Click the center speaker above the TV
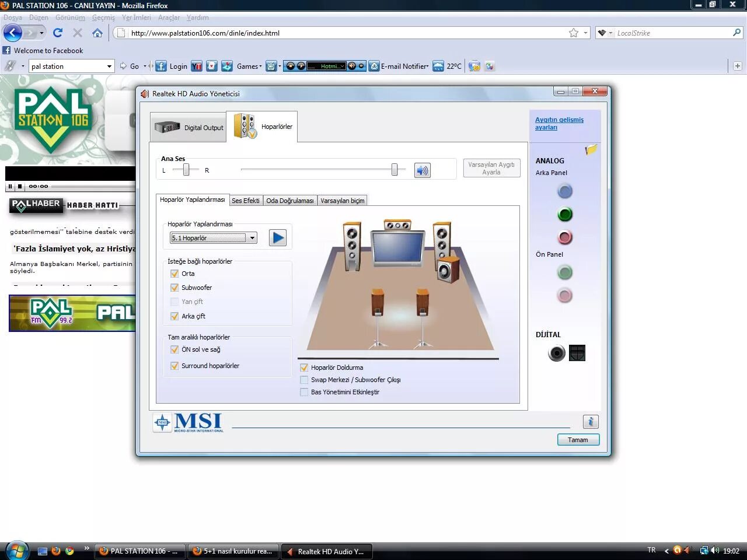747x560 pixels. [x=397, y=225]
